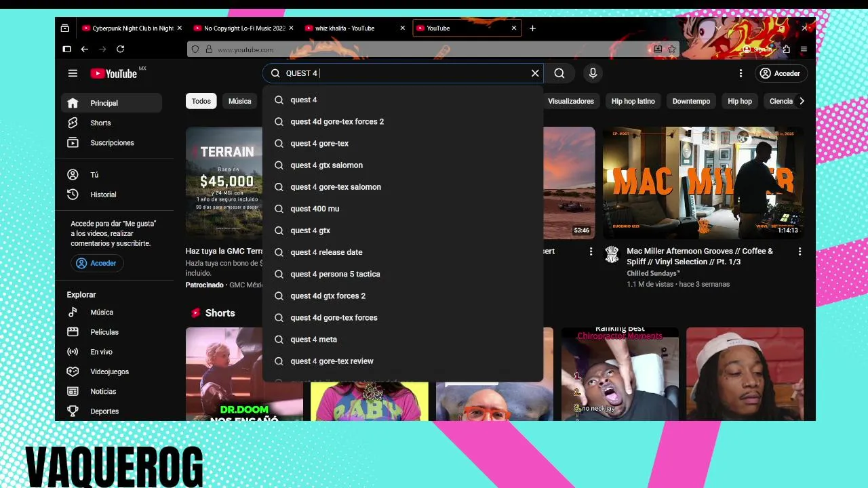Image resolution: width=868 pixels, height=488 pixels.
Task: Select suggestion 'quest 4 gore-tex review'
Action: 403,361
